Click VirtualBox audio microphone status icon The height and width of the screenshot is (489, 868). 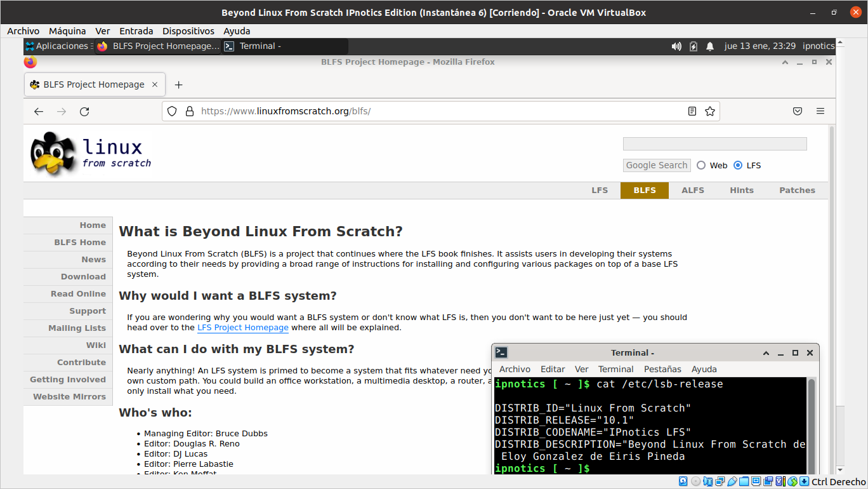point(708,481)
